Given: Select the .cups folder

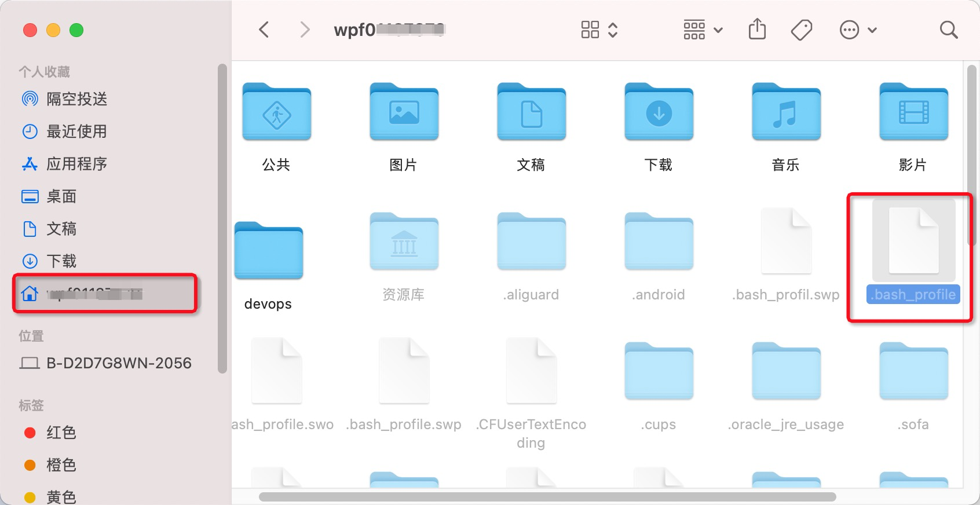Looking at the screenshot, I should (659, 371).
